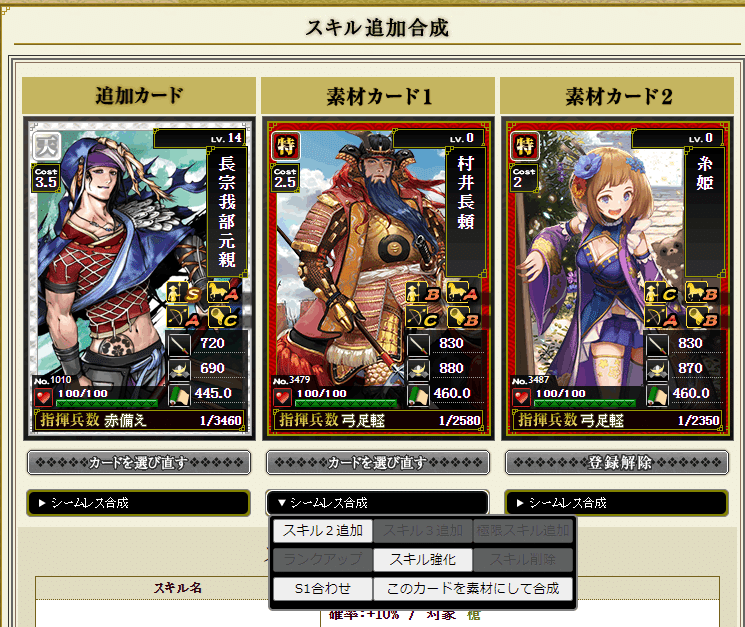Click the 特 rarity icon on 糸姫 card
The width and height of the screenshot is (745, 627).
point(525,146)
